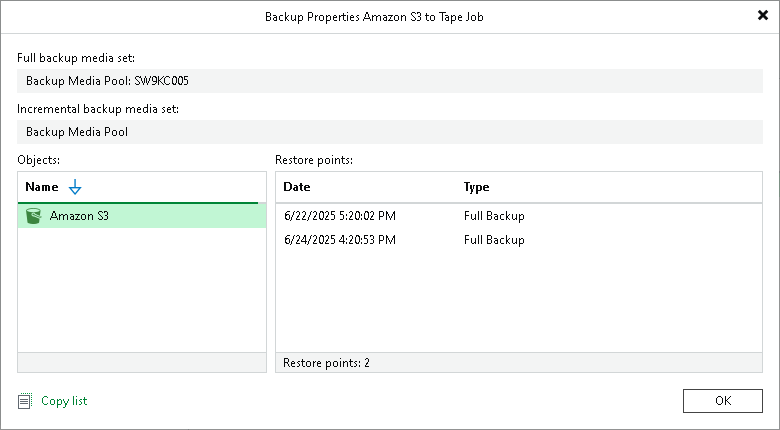Click the Incremental backup media set label
Screen dimensions: 780x430
(x=98, y=109)
